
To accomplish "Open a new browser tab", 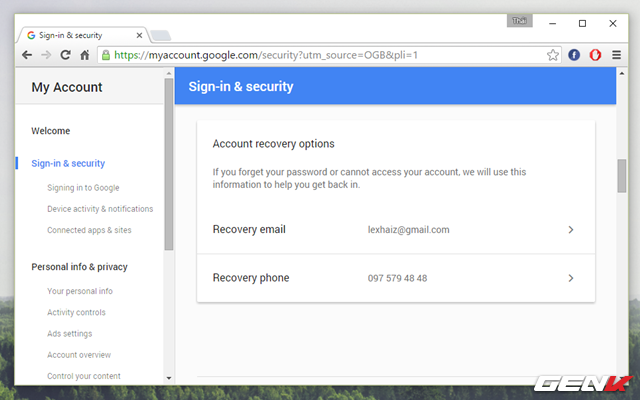I will 160,36.
